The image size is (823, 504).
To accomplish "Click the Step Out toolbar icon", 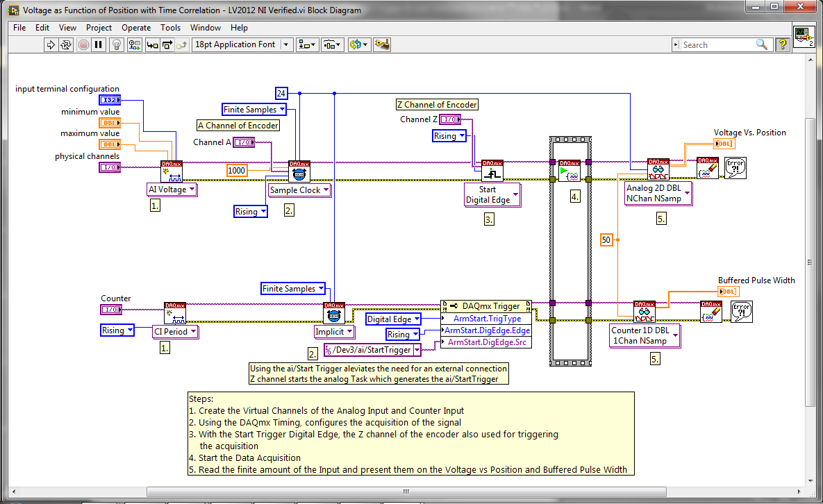I will [181, 44].
